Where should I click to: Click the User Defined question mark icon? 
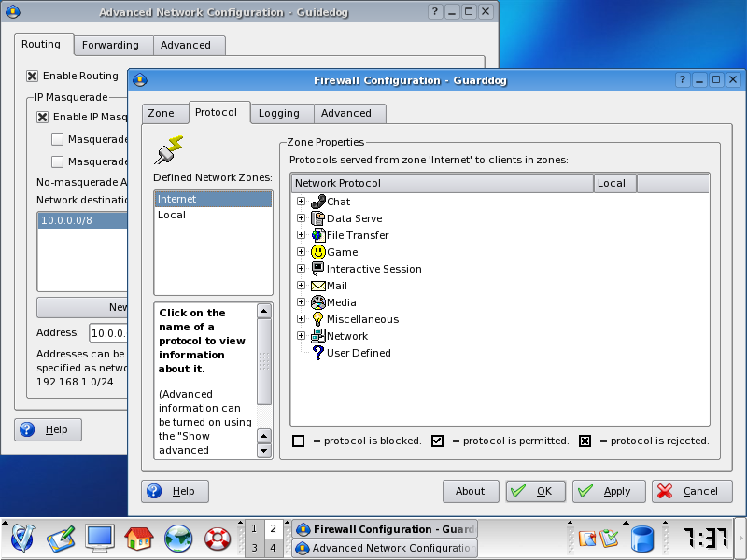pos(317,353)
